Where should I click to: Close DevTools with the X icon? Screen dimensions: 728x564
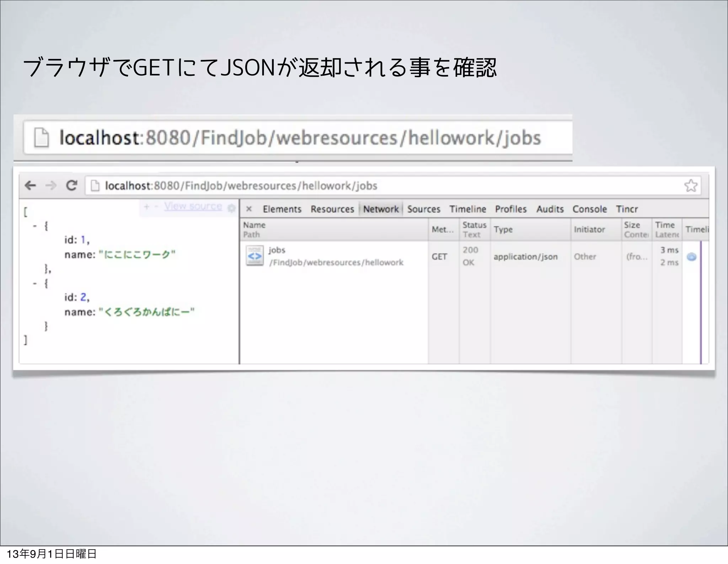click(x=249, y=209)
